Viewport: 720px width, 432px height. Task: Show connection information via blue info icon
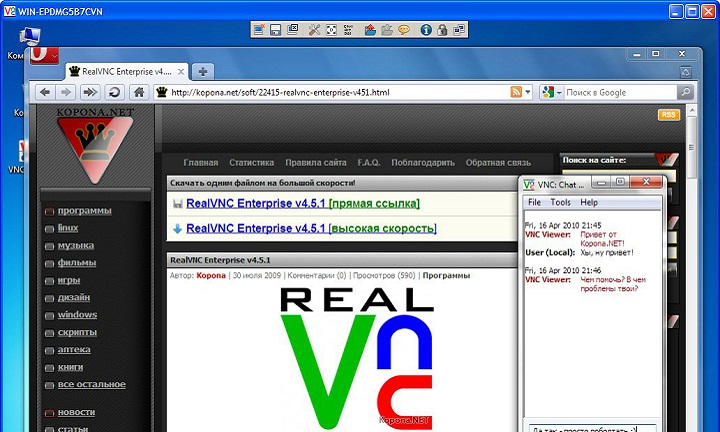[426, 30]
